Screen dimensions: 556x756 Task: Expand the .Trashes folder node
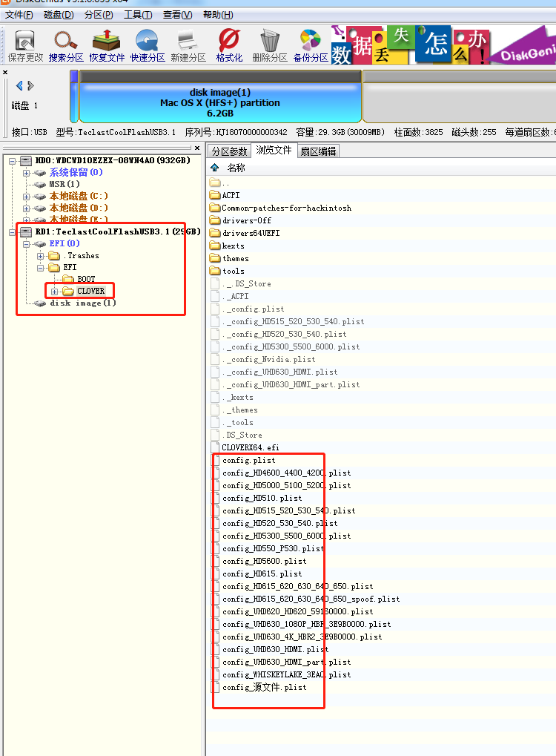click(41, 256)
